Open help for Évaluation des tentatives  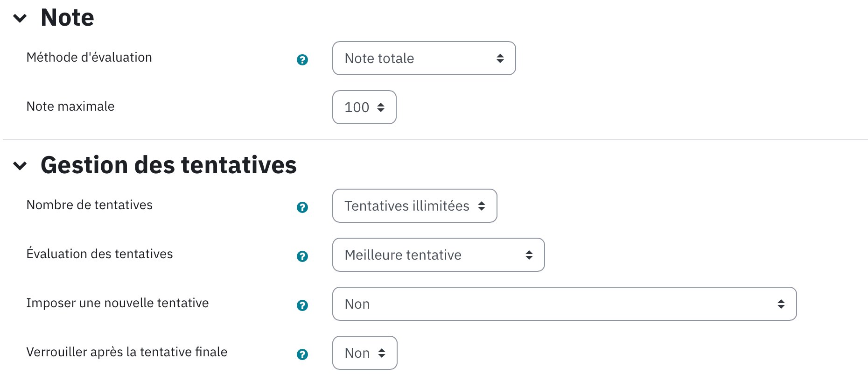[x=302, y=256]
